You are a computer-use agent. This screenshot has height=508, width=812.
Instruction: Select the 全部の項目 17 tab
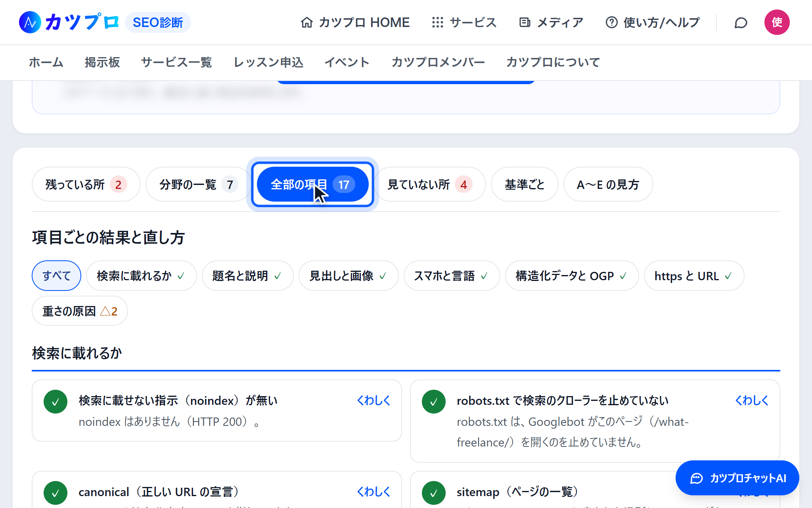312,185
